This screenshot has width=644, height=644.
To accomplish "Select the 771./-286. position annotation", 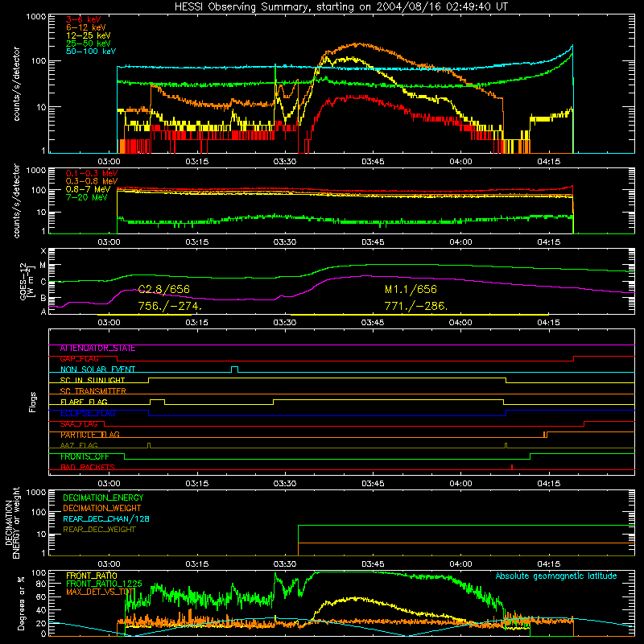I will point(416,307).
